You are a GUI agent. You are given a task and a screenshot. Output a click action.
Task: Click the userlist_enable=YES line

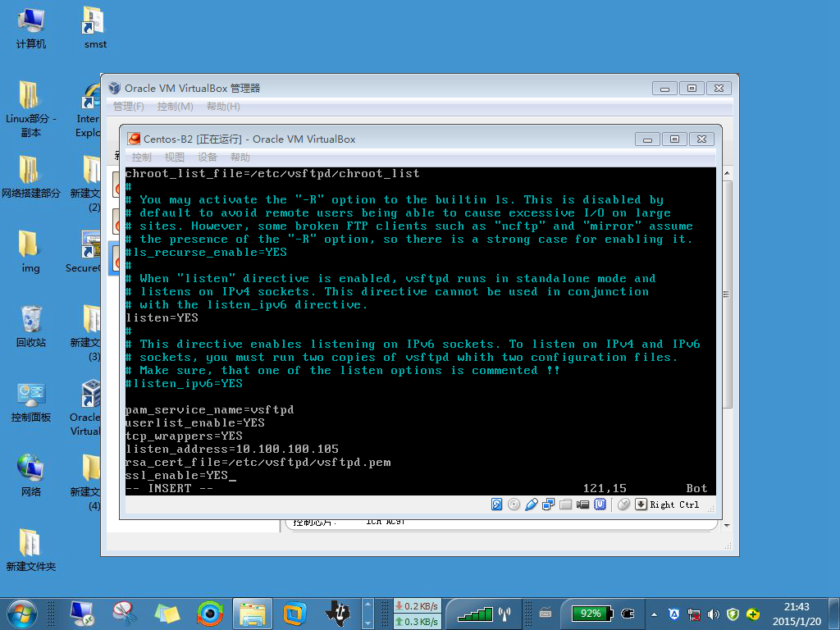coord(195,422)
